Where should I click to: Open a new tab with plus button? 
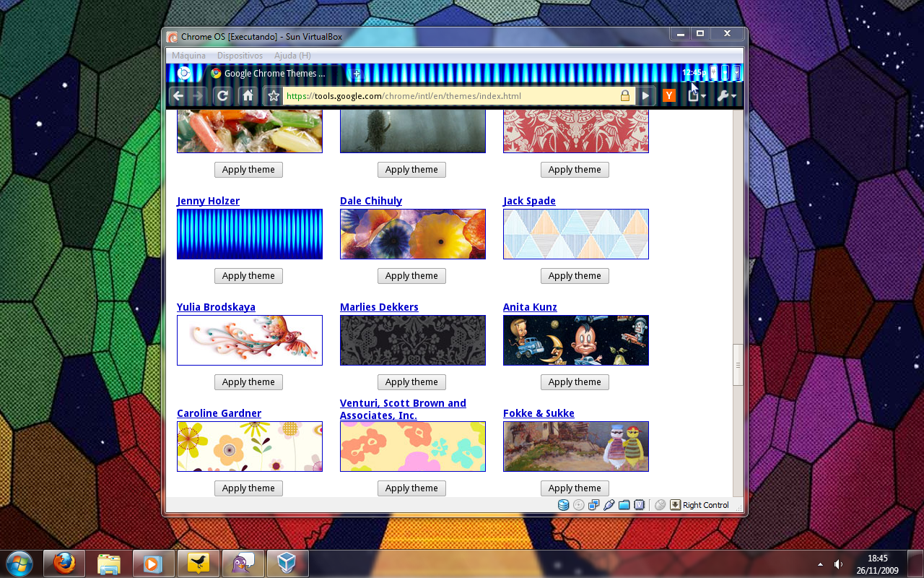click(x=355, y=73)
